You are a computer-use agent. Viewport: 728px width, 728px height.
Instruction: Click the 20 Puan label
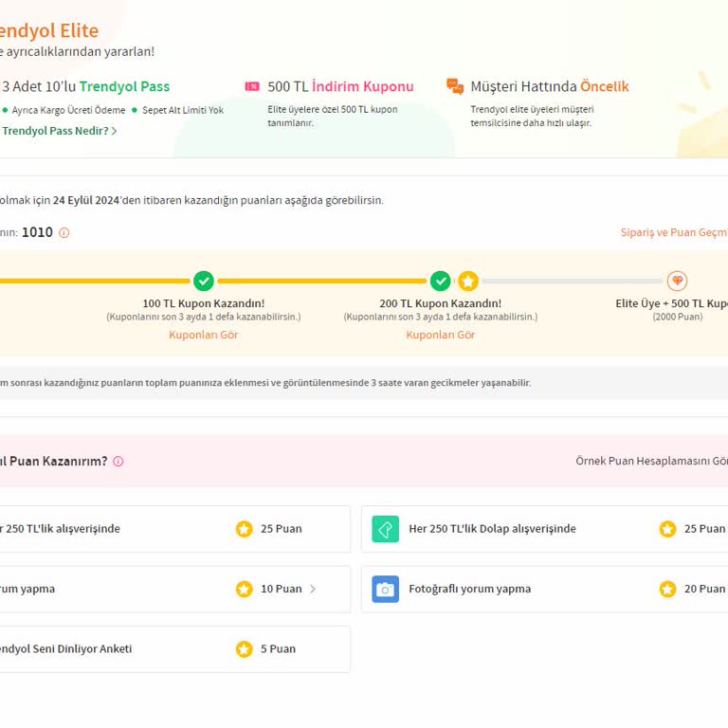(704, 589)
